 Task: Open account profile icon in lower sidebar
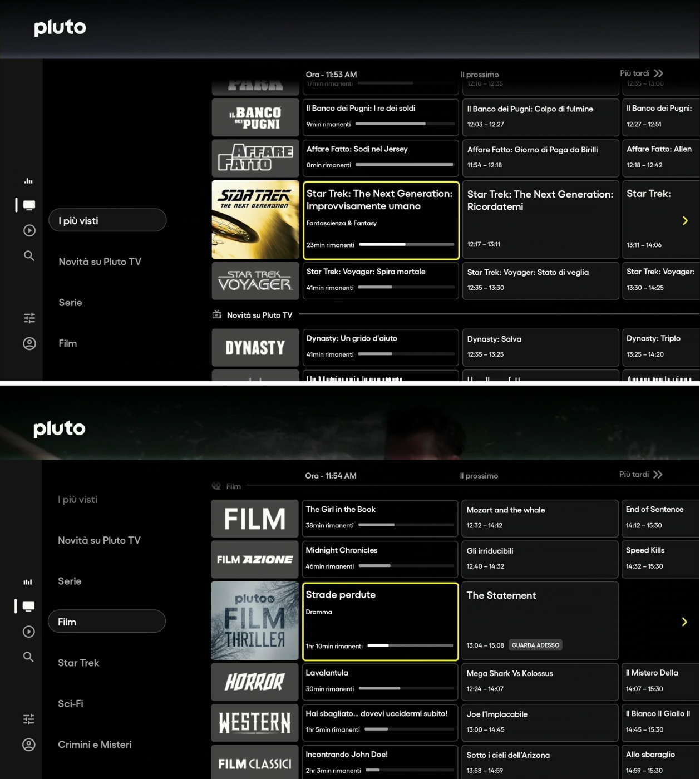pos(29,745)
